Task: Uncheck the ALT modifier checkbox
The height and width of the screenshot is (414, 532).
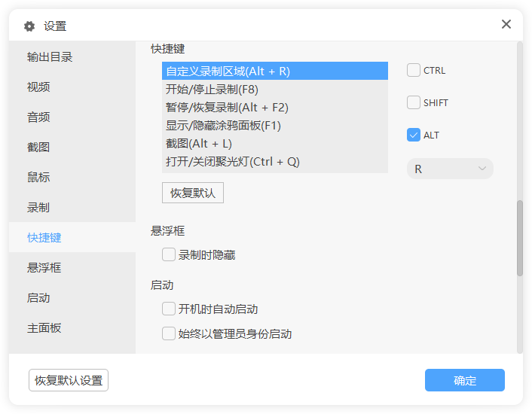Action: [414, 135]
